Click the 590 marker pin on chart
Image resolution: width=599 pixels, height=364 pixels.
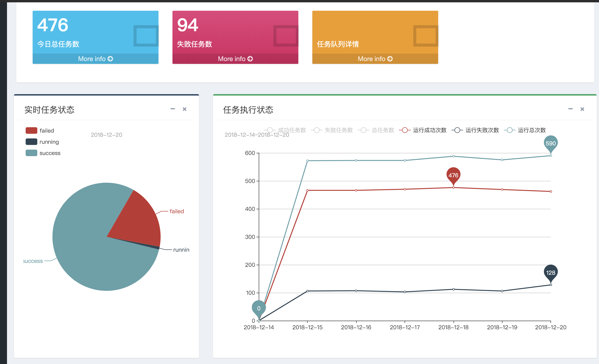(550, 143)
